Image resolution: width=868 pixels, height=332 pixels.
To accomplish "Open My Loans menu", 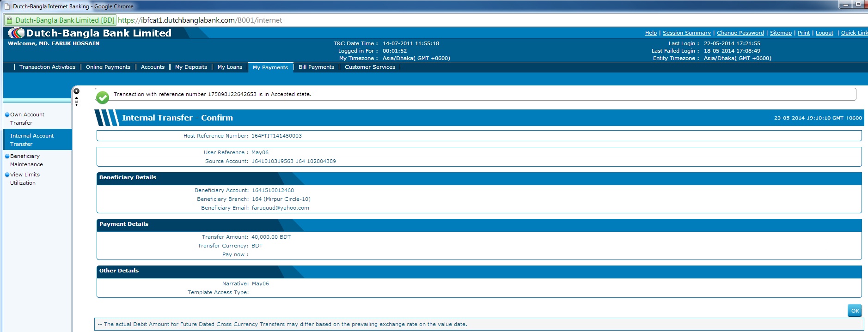I will 230,67.
